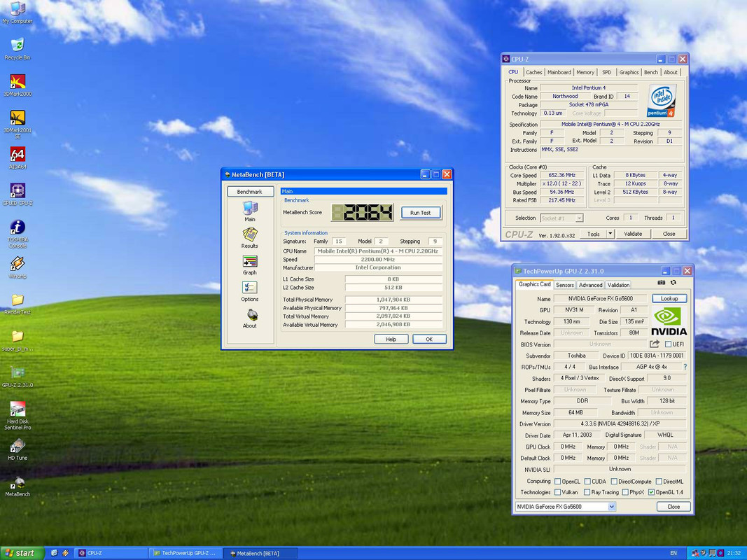The width and height of the screenshot is (747, 560).
Task: Expand the CPU-Z Tools dropdown arrow
Action: [x=610, y=234]
